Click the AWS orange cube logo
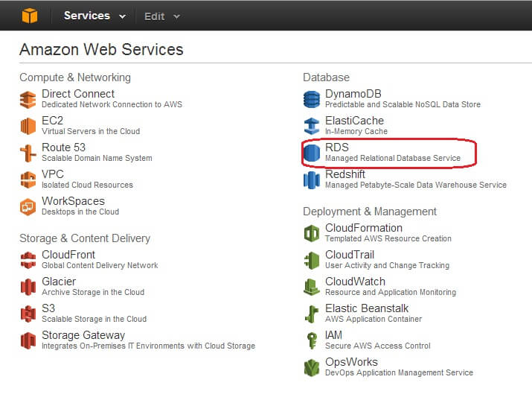532x400 pixels. click(x=30, y=16)
